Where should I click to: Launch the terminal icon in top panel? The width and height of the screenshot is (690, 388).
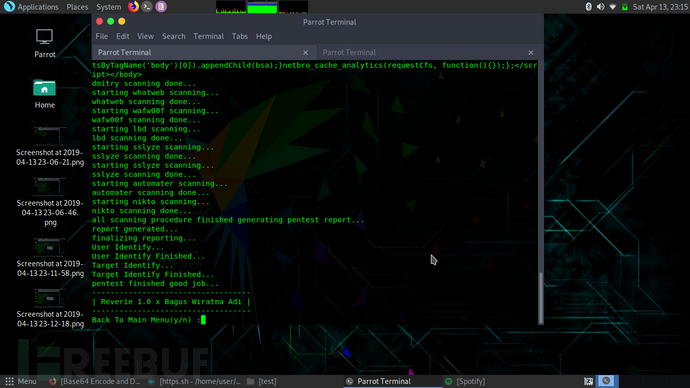point(147,7)
